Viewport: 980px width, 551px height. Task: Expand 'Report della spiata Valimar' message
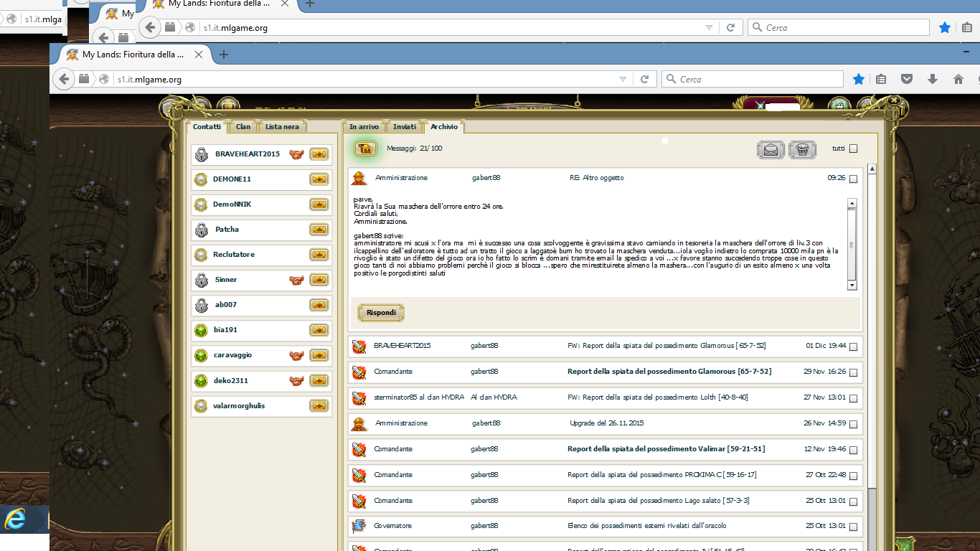point(666,449)
